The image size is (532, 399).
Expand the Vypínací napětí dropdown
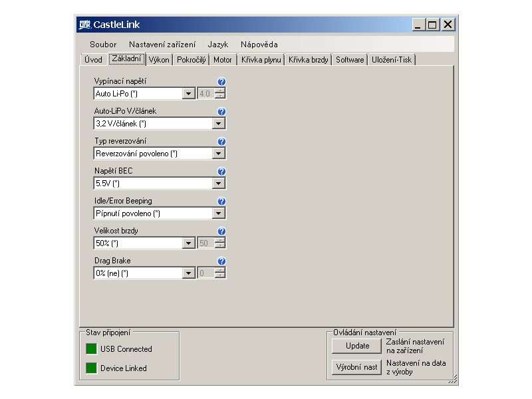click(189, 94)
